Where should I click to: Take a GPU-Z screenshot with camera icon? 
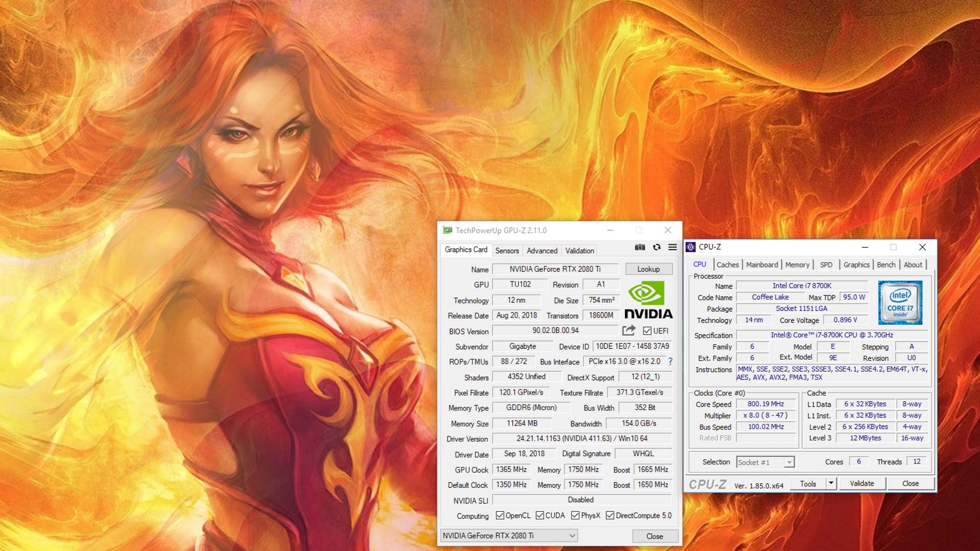(x=640, y=247)
